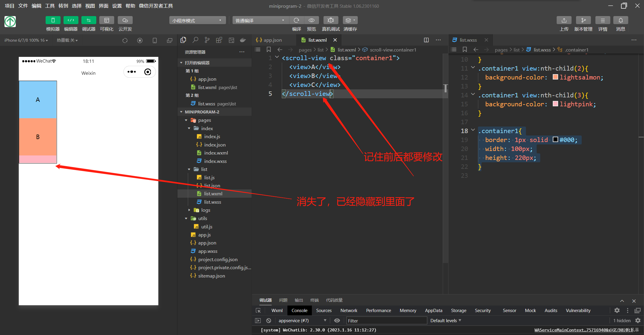Viewport: 644px width, 335px height.
Task: Open the Default levels dropdown in console
Action: [x=446, y=320]
